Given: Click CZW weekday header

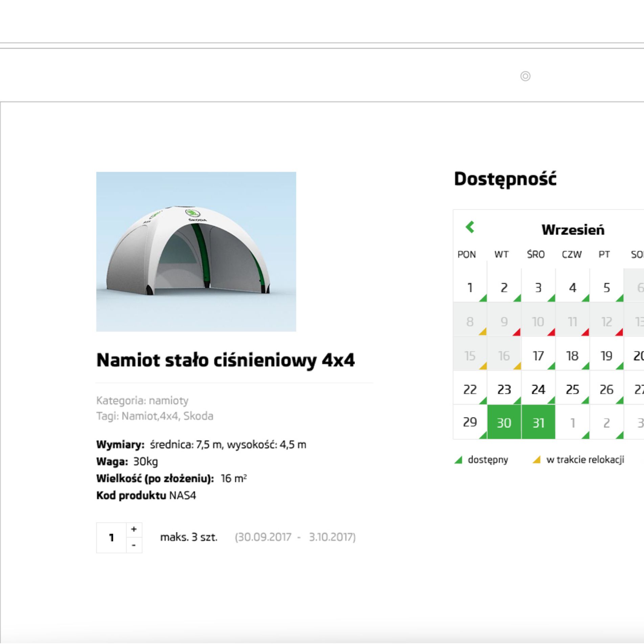Looking at the screenshot, I should (x=572, y=255).
